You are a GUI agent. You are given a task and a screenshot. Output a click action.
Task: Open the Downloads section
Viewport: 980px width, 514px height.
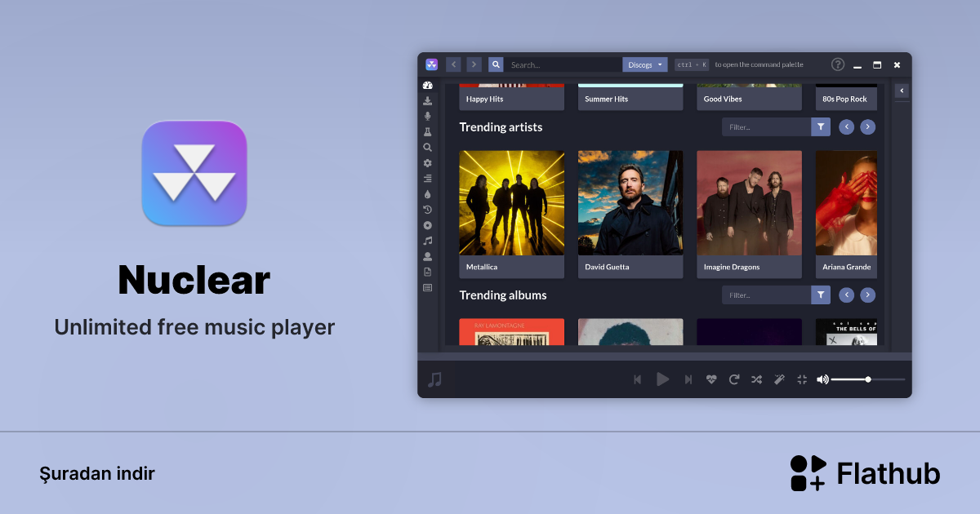click(427, 100)
